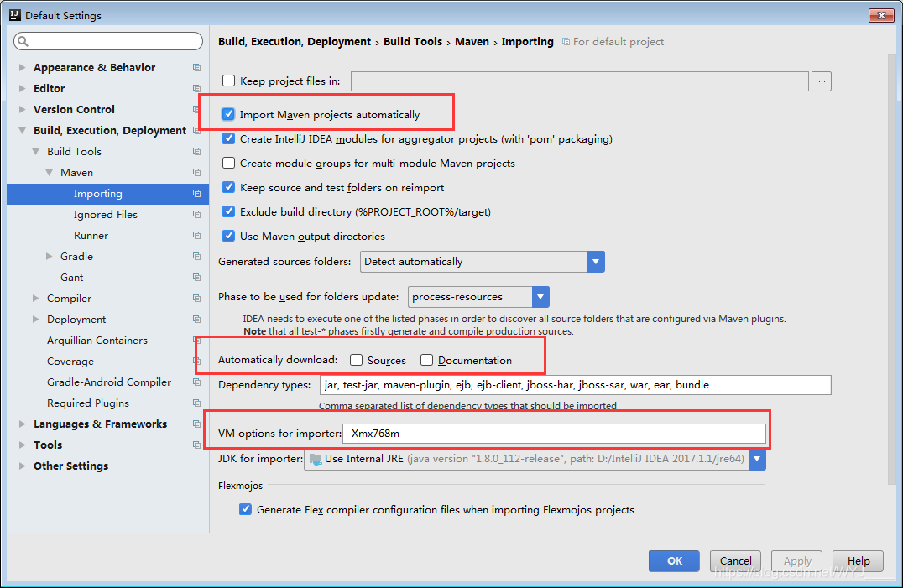903x588 pixels.
Task: Click Dependency types text field
Action: point(576,385)
